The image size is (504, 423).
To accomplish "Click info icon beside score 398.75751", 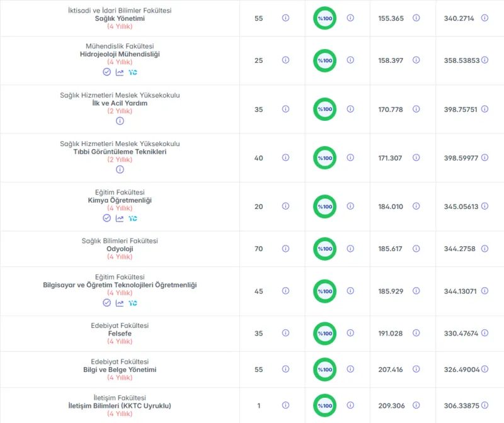I will click(x=484, y=109).
